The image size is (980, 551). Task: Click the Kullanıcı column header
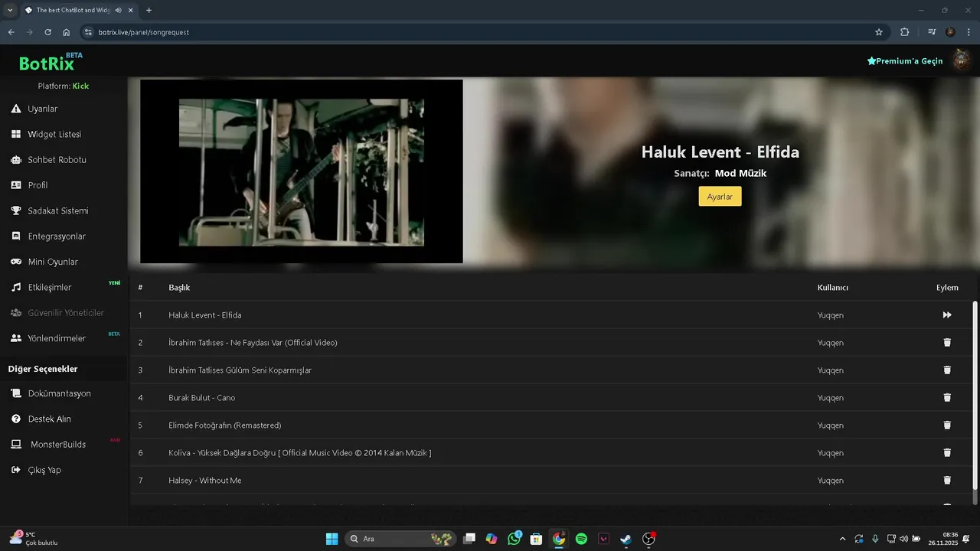pyautogui.click(x=833, y=288)
